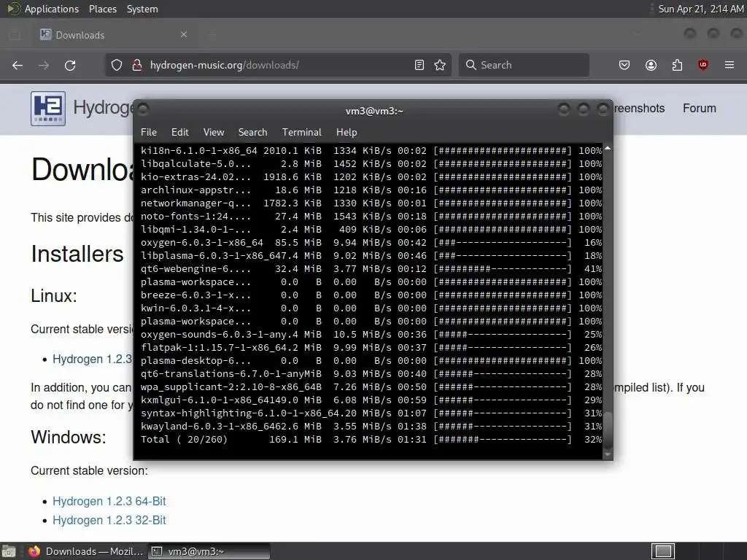Select the Downloads browser tab
Screen dimensions: 747x560
113,34
